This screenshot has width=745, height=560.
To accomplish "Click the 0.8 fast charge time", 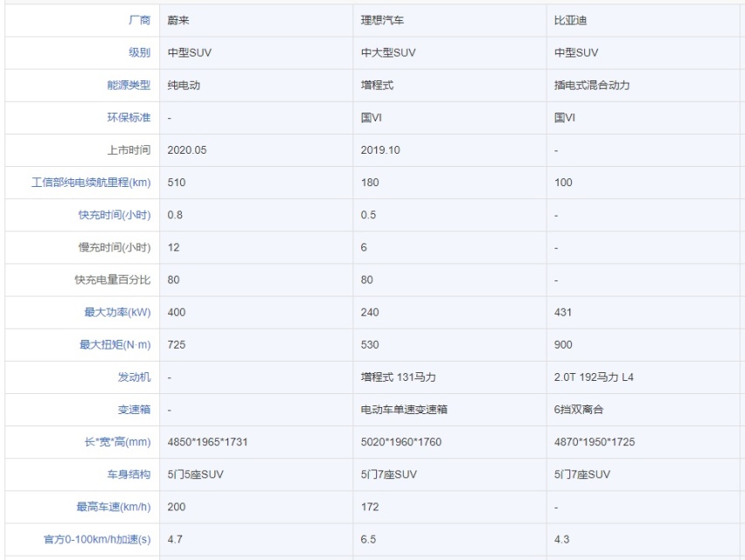I will coord(175,215).
